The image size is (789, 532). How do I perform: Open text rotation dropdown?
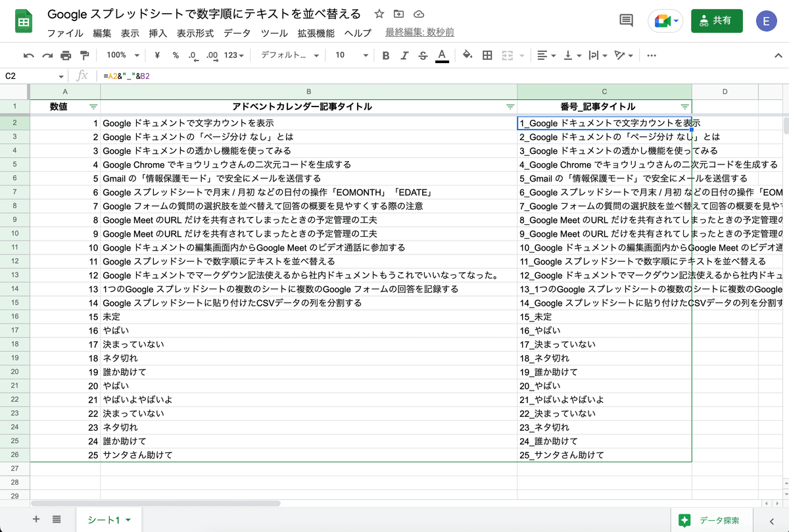[623, 55]
